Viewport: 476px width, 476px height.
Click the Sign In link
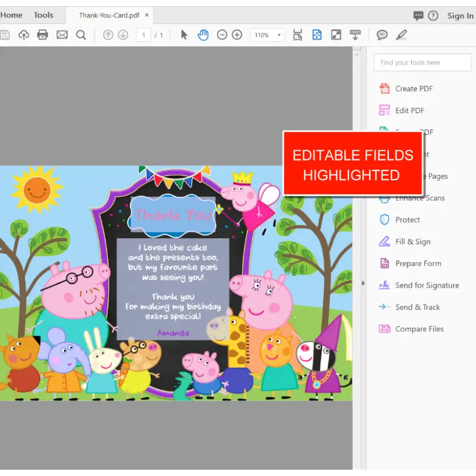[x=459, y=15]
